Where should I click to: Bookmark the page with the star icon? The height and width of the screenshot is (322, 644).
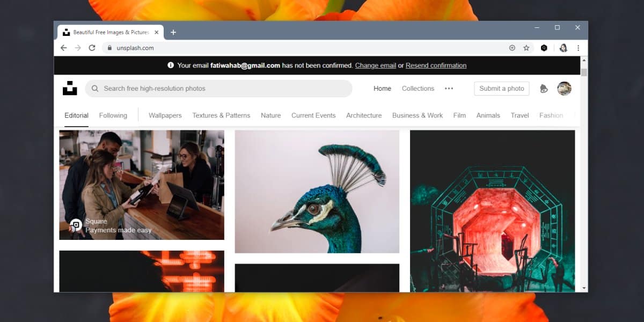(526, 48)
